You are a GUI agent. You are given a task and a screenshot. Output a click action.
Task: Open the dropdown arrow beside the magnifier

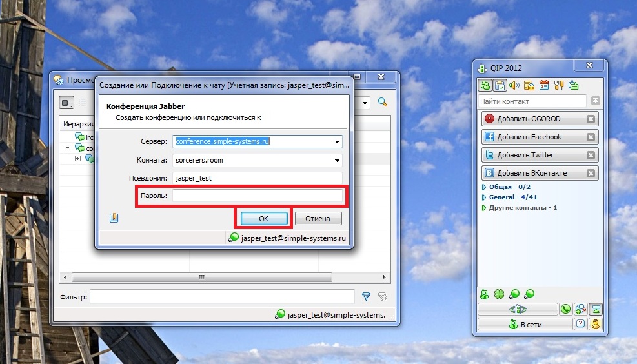pyautogui.click(x=365, y=103)
